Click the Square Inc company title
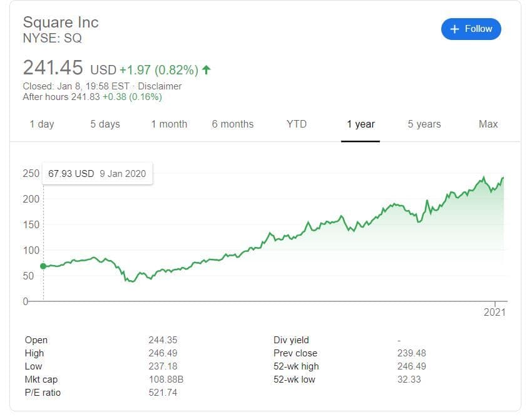532x417 pixels. [61, 23]
